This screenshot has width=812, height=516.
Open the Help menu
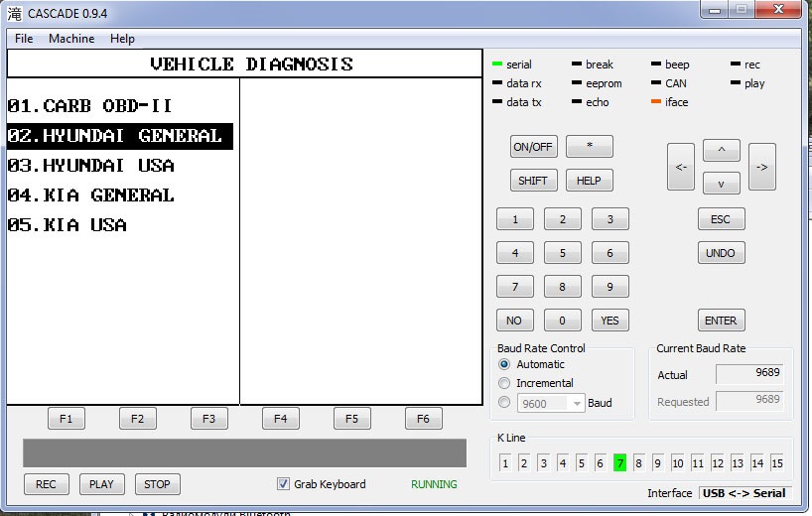tap(122, 39)
